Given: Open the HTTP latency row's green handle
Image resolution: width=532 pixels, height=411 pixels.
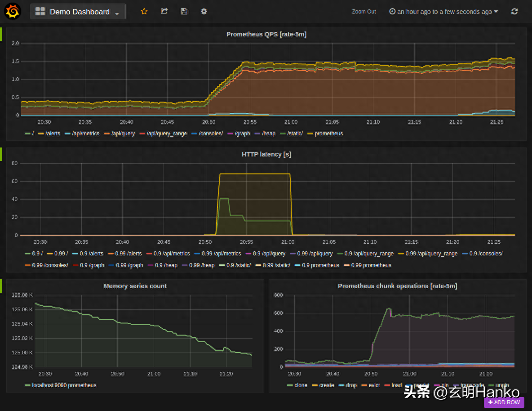Looking at the screenshot, I should point(1,154).
